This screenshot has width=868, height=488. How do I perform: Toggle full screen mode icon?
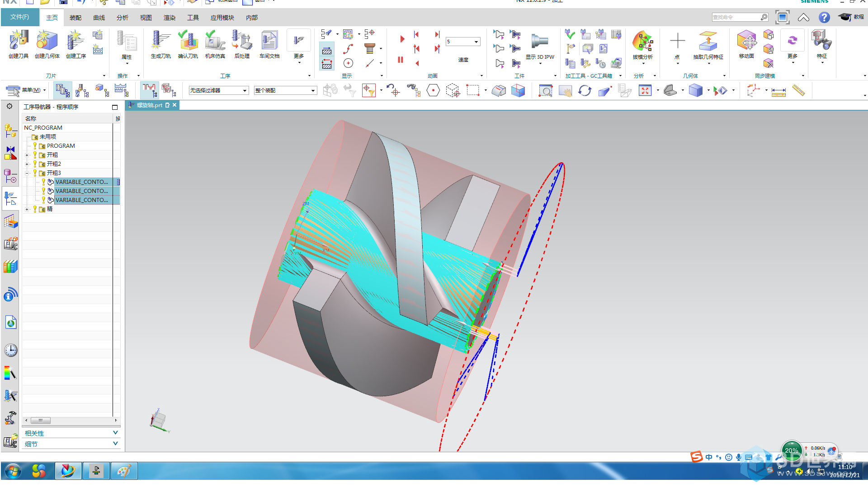pyautogui.click(x=782, y=17)
